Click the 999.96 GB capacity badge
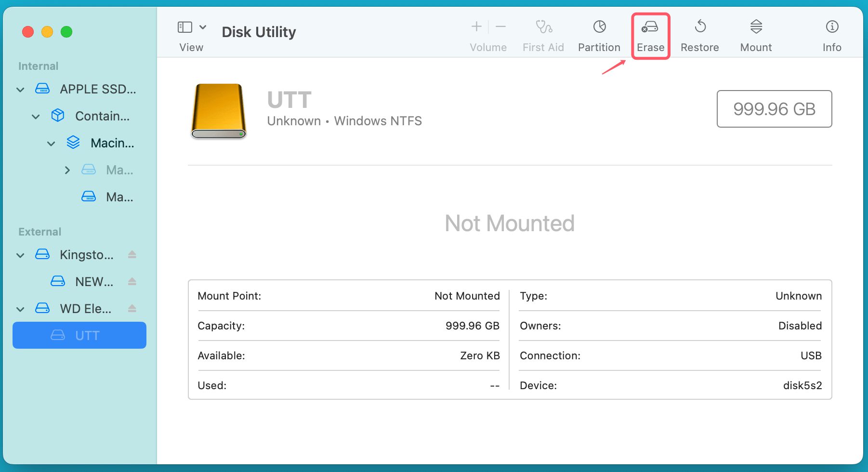 774,109
